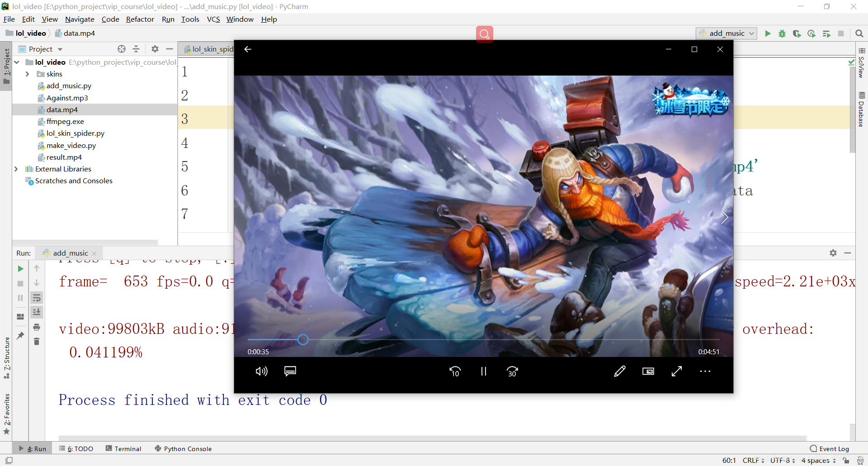Select add_music.py in the project tree
This screenshot has height=466, width=868.
point(68,86)
